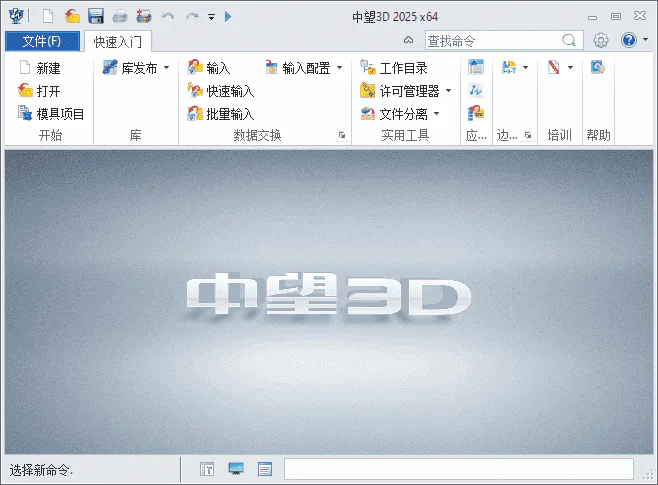658x485 pixels.
Task: Click 快速输入 command
Action: point(221,91)
